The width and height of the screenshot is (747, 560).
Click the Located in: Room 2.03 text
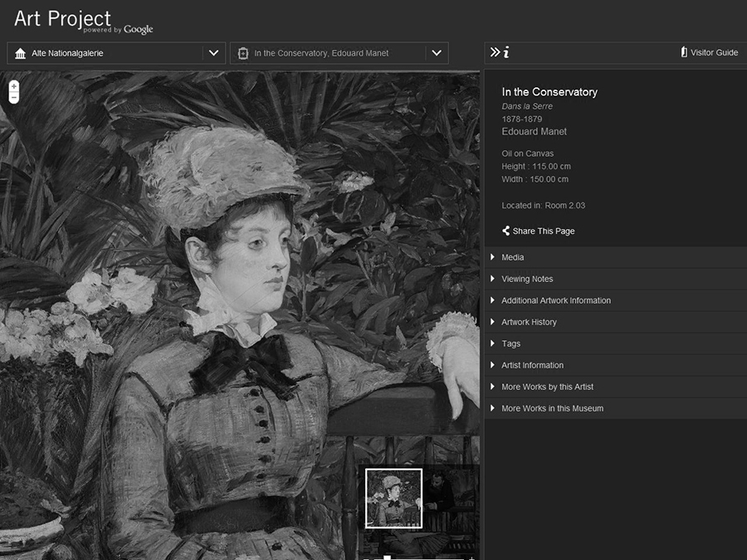543,205
